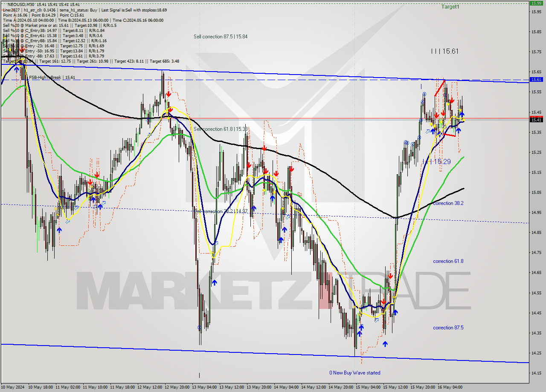Click the '10 May 2024' time axis label
Screen dimensions: 546x392
(x=13, y=387)
